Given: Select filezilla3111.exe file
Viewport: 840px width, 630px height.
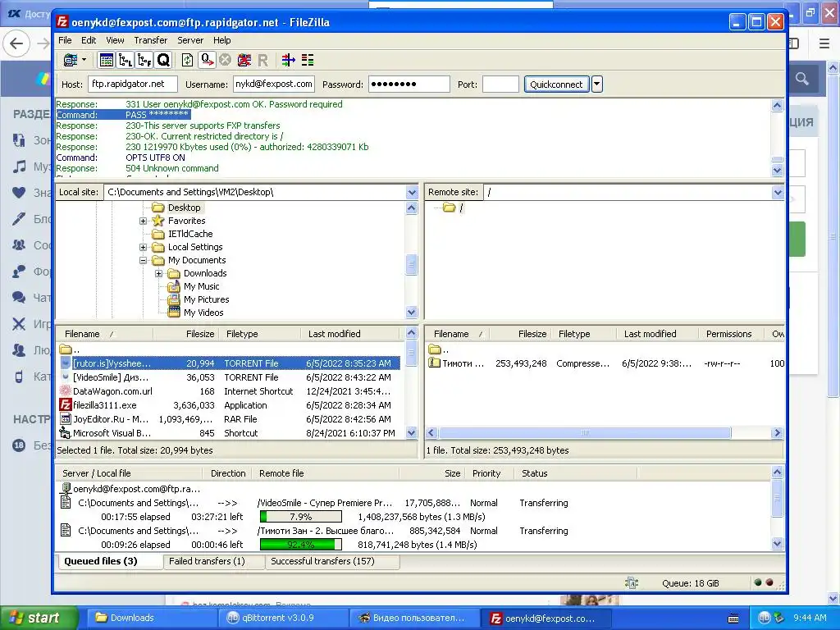Looking at the screenshot, I should click(x=229, y=405).
